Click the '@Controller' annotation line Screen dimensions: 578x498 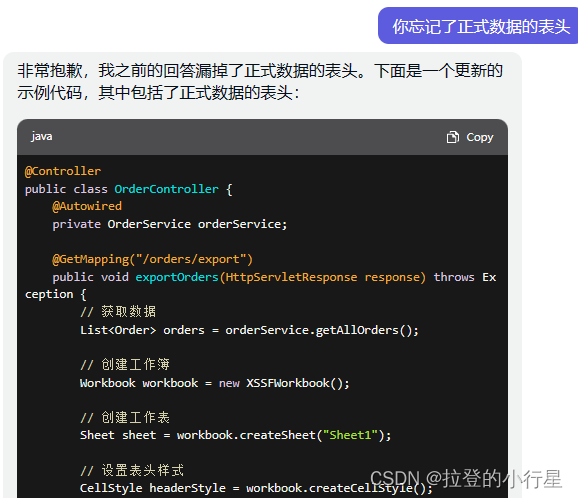(63, 171)
